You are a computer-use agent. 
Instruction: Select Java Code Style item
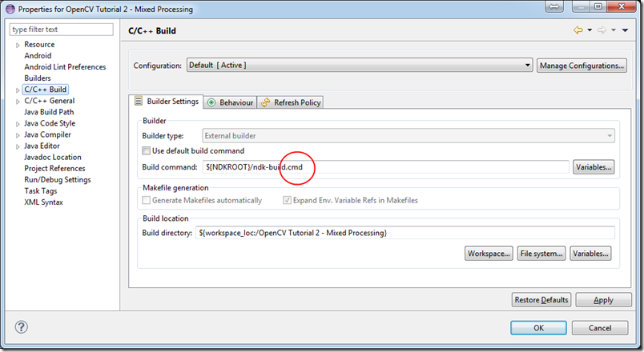(50, 123)
